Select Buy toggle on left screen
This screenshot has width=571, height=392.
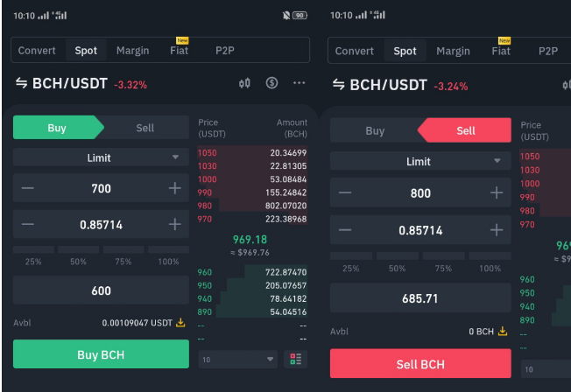(57, 128)
